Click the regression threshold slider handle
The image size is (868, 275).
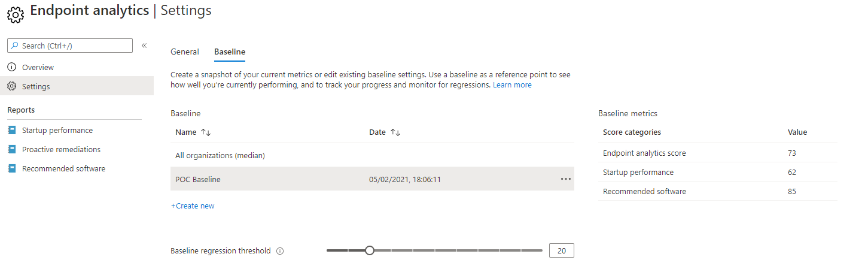pos(370,250)
